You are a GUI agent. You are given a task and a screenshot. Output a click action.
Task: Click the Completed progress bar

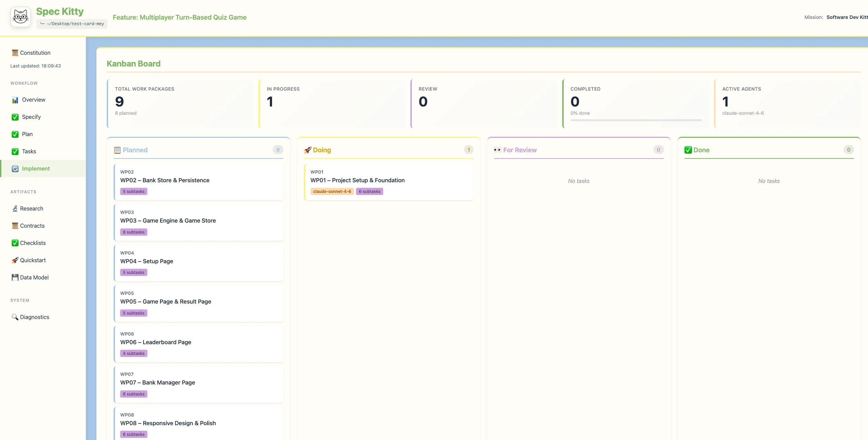click(x=636, y=120)
